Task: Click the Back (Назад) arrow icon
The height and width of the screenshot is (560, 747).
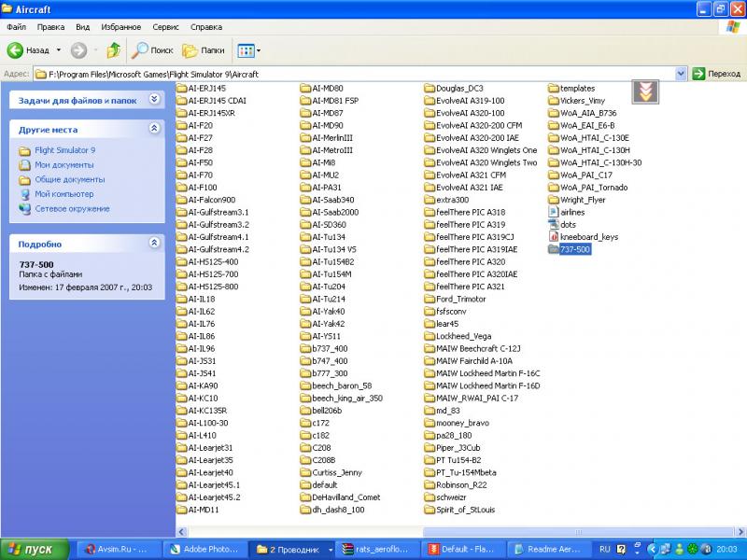Action: click(15, 50)
